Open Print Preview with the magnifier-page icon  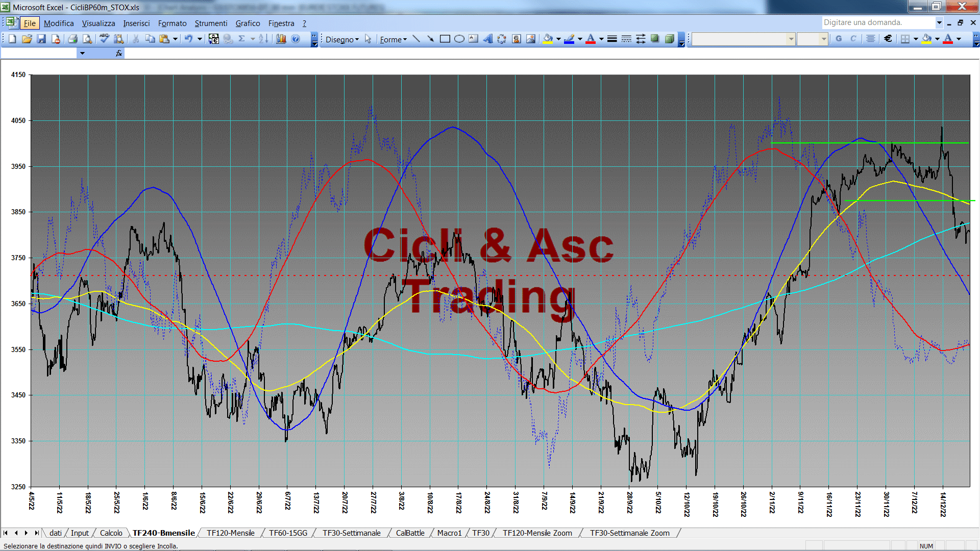[87, 39]
